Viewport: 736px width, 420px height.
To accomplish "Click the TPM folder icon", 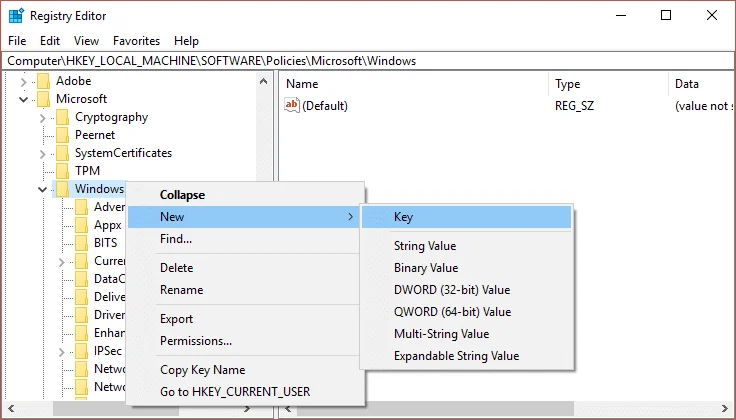I will 62,170.
